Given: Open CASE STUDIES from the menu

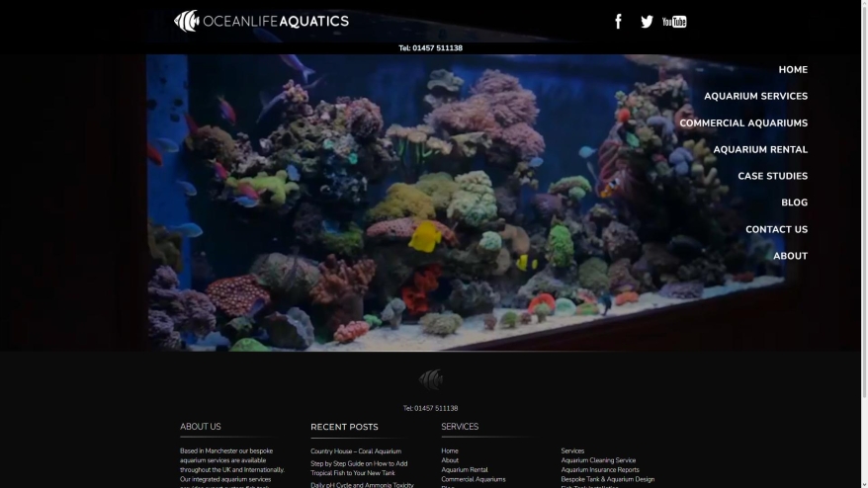Looking at the screenshot, I should pos(772,176).
